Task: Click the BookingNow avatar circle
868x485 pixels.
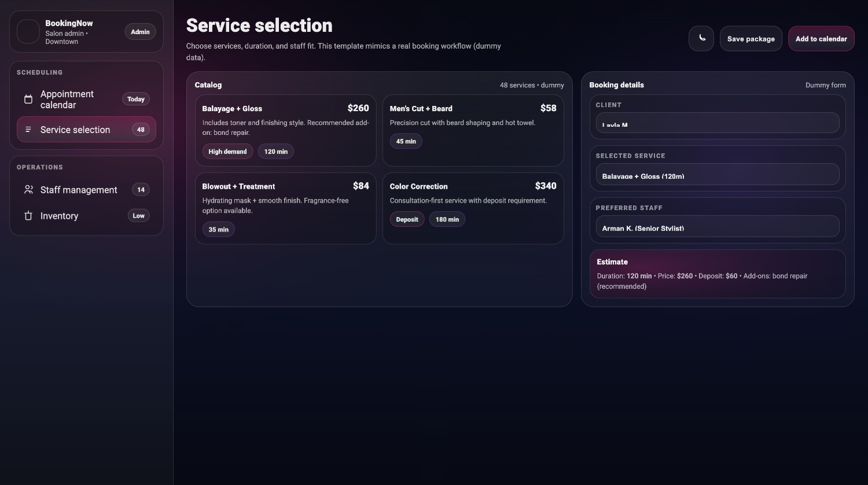Action: click(28, 31)
